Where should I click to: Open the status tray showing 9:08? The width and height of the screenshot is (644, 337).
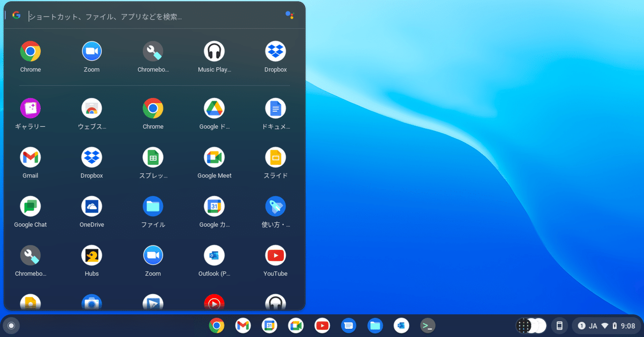606,326
